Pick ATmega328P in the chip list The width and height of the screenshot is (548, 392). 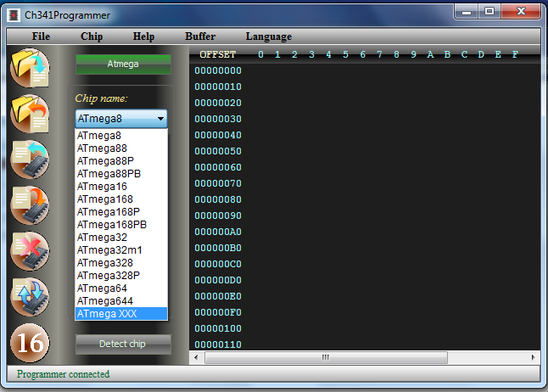(121, 276)
